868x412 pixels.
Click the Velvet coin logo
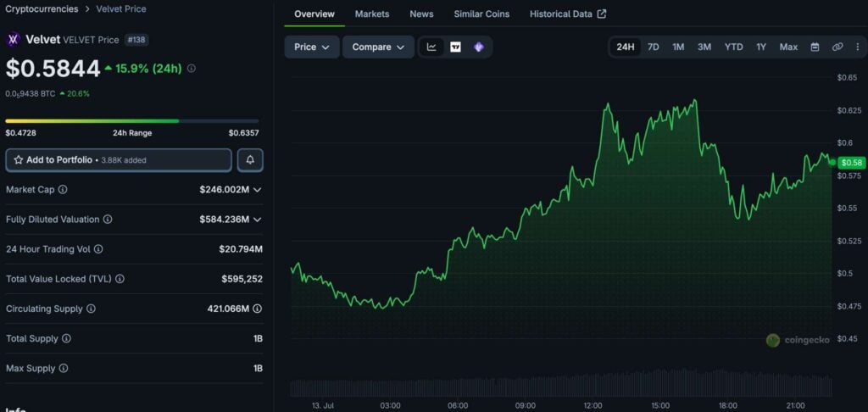click(13, 39)
